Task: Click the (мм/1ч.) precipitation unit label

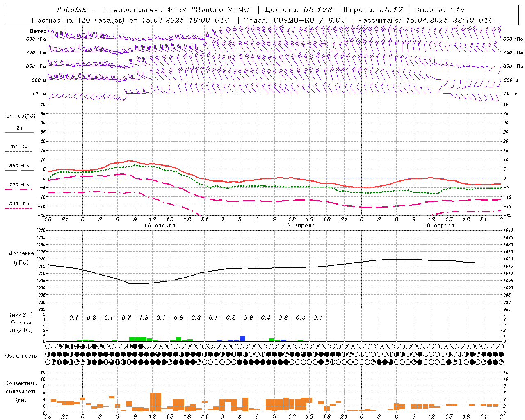Action: pyautogui.click(x=21, y=330)
